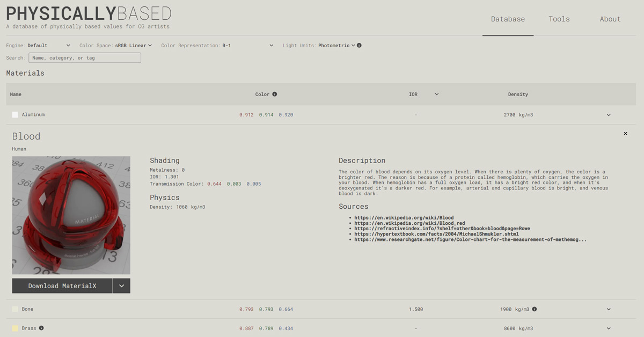The height and width of the screenshot is (337, 644).
Task: Open the IOR column dropdown arrow
Action: coord(436,94)
